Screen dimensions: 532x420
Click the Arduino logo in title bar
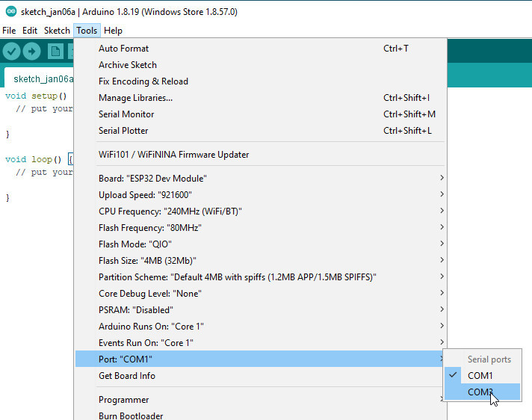tap(11, 11)
